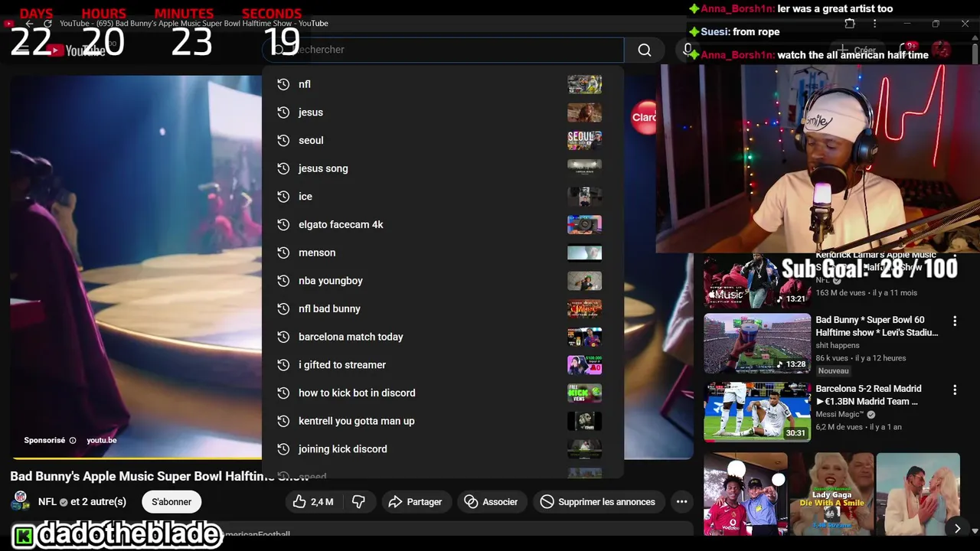980x551 pixels.
Task: Click the Créer create button
Action: tap(856, 50)
